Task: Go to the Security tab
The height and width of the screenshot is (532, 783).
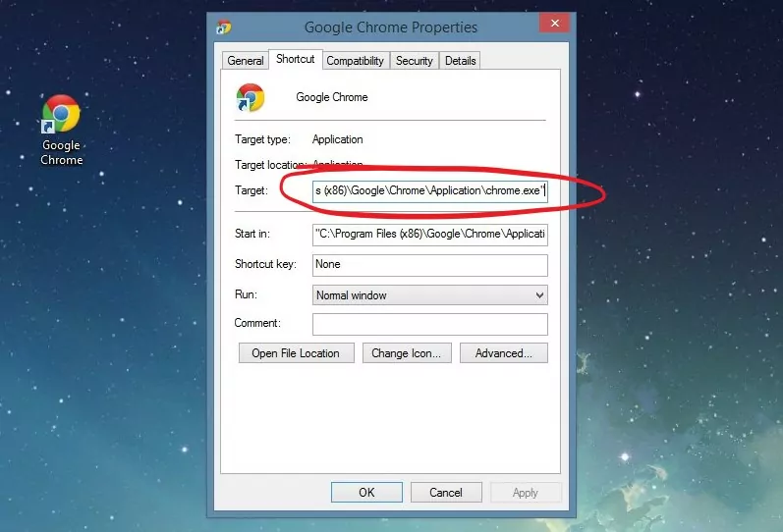Action: [x=414, y=61]
